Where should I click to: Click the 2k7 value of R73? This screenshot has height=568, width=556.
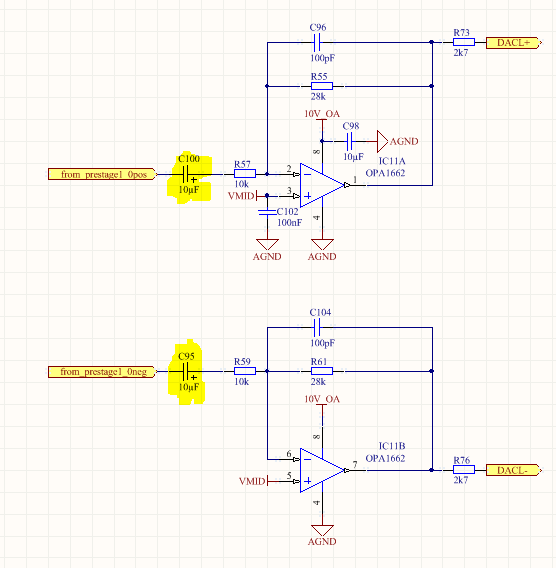pyautogui.click(x=461, y=53)
